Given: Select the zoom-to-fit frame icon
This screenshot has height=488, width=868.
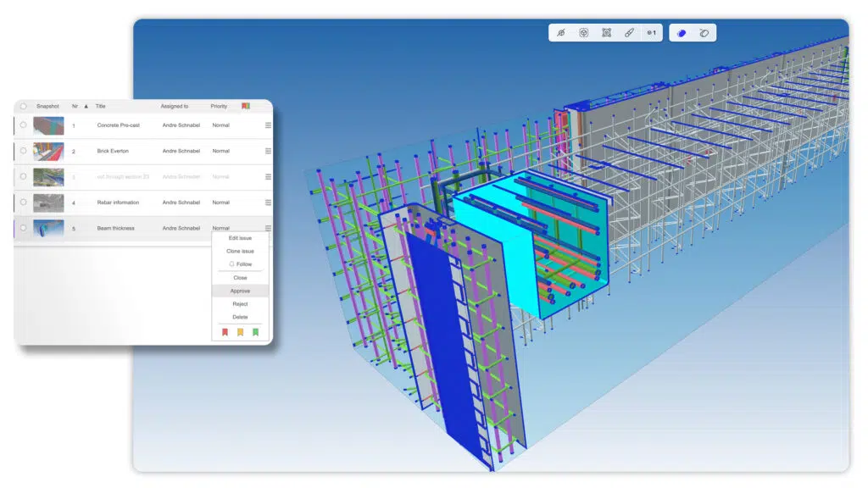Looking at the screenshot, I should [607, 33].
